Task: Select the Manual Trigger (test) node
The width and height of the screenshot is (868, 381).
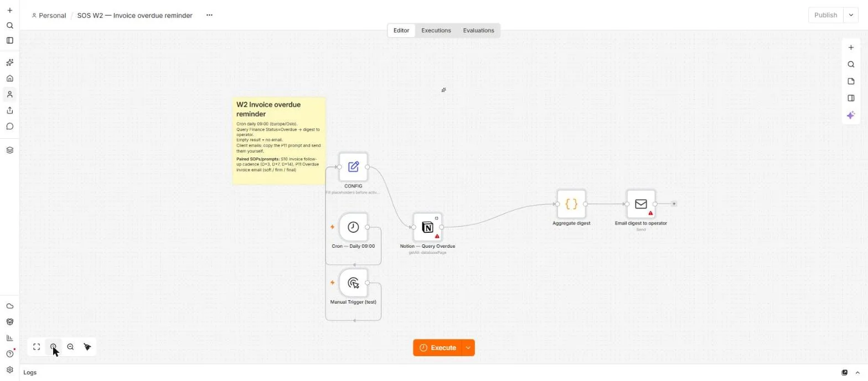Action: (353, 283)
